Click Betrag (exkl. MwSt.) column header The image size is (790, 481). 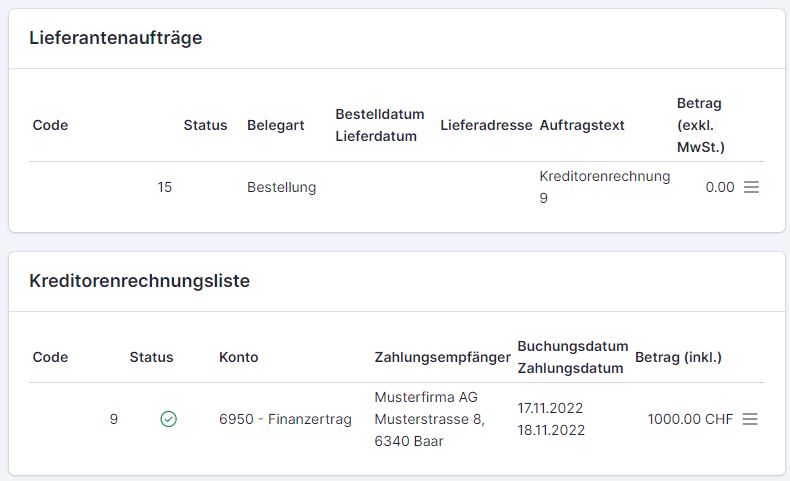point(701,125)
